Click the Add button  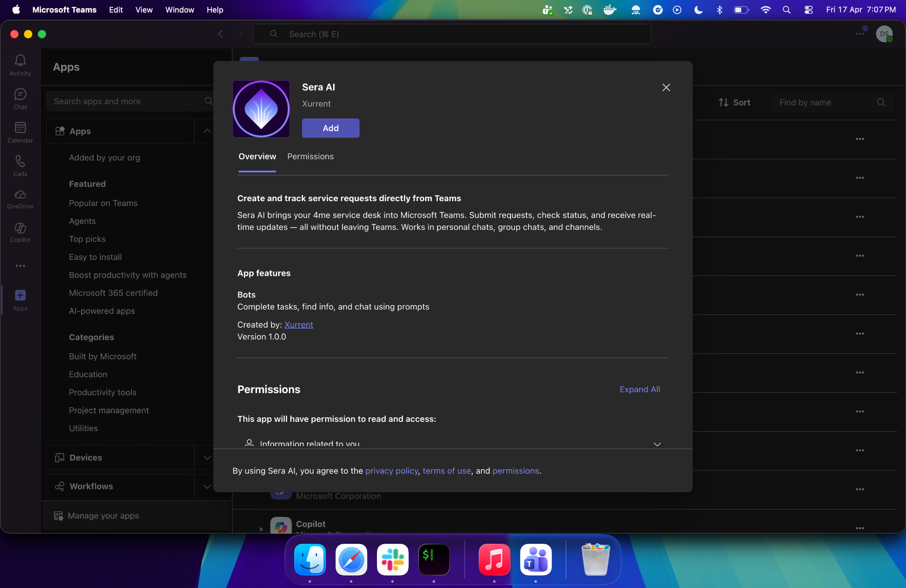(x=330, y=128)
